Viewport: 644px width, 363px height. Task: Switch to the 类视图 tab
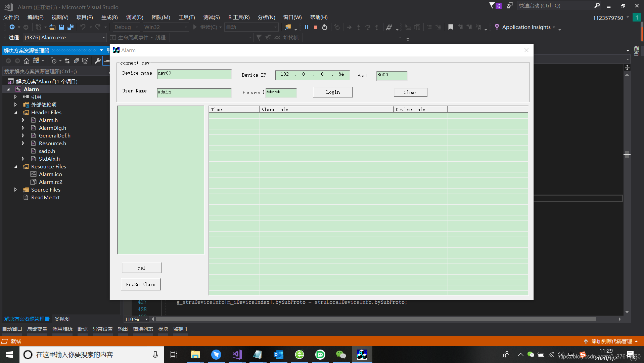pyautogui.click(x=62, y=319)
